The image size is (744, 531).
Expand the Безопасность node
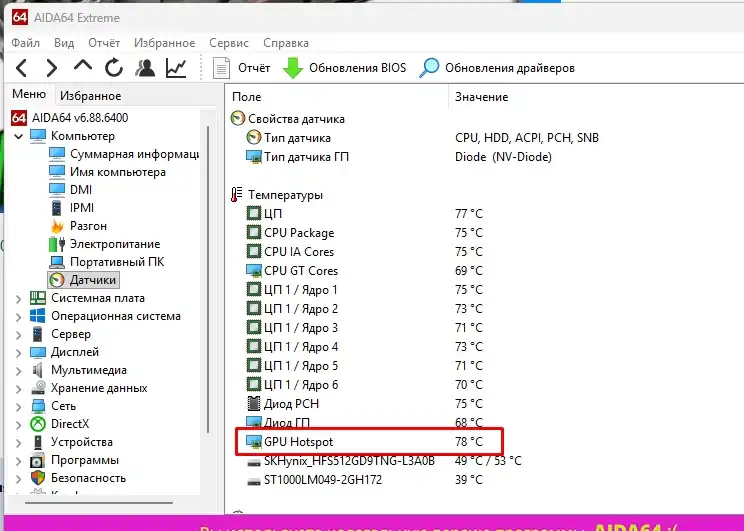pyautogui.click(x=19, y=479)
